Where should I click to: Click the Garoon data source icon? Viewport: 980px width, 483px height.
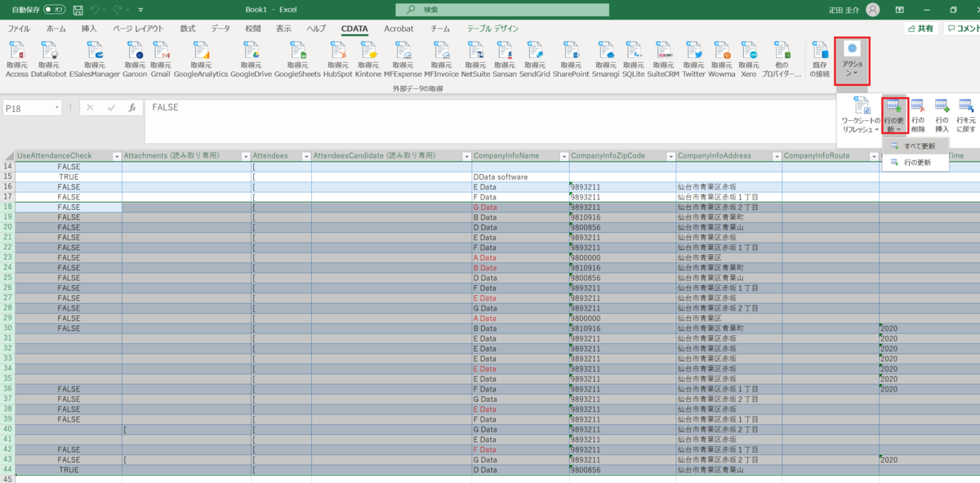pos(135,50)
